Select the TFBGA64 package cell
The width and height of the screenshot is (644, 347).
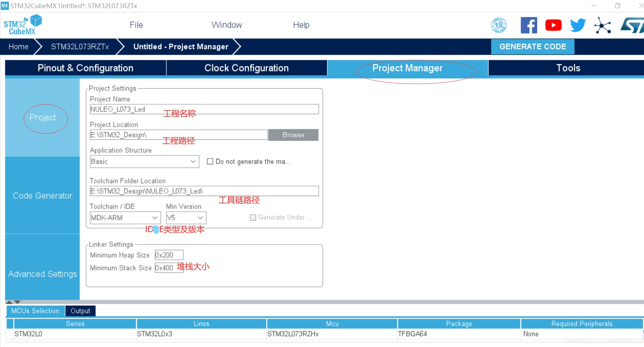459,334
